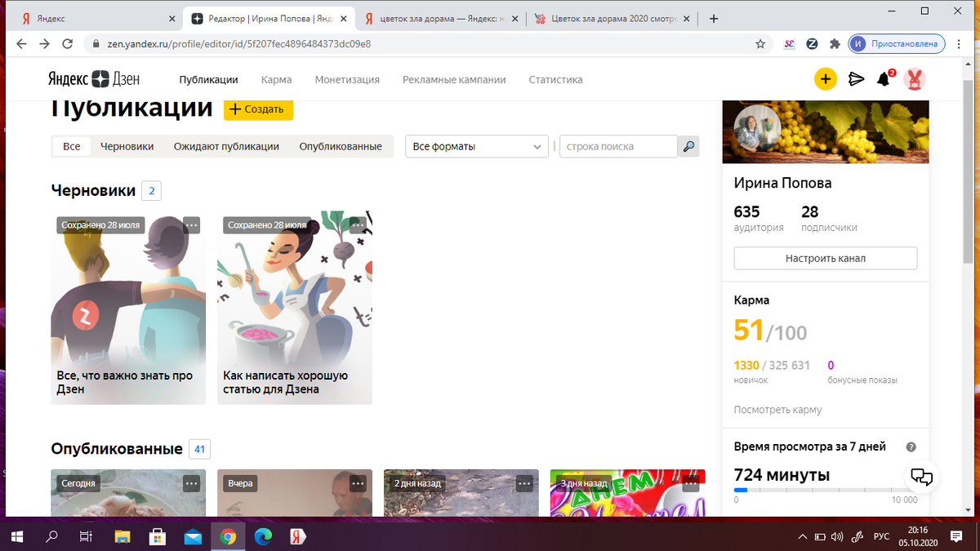Screen dimensions: 980x551
Task: Click the channel avatar photo
Action: pyautogui.click(x=758, y=128)
